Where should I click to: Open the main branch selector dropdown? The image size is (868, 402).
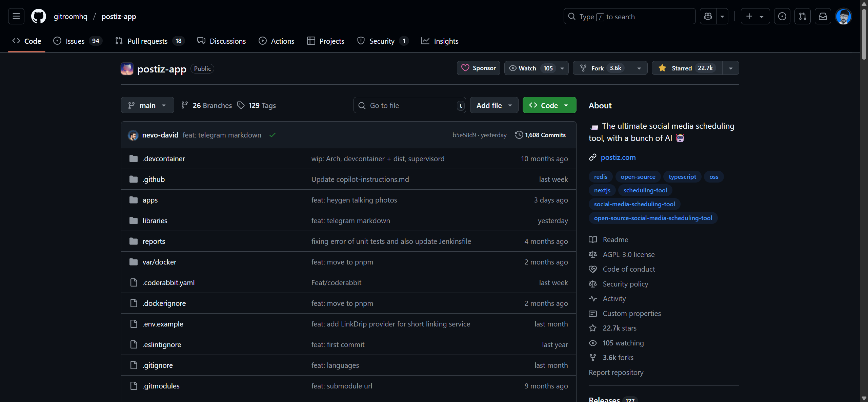tap(147, 105)
